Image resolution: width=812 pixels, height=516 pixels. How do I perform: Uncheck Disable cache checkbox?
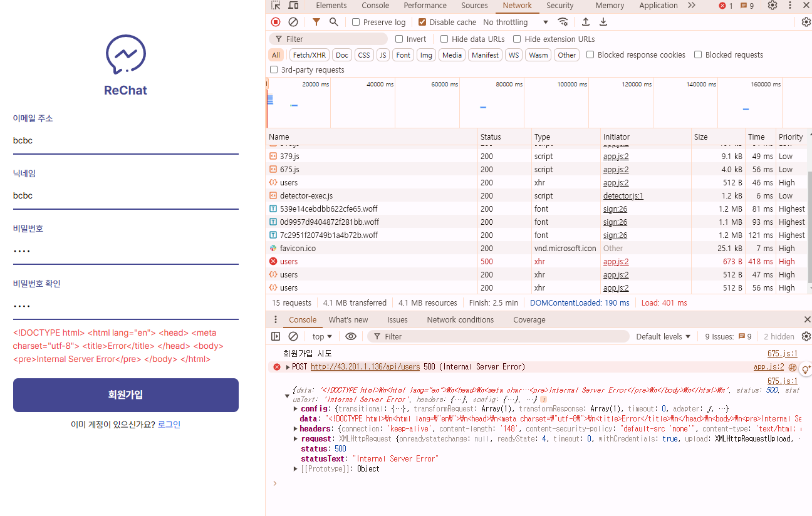coord(422,22)
